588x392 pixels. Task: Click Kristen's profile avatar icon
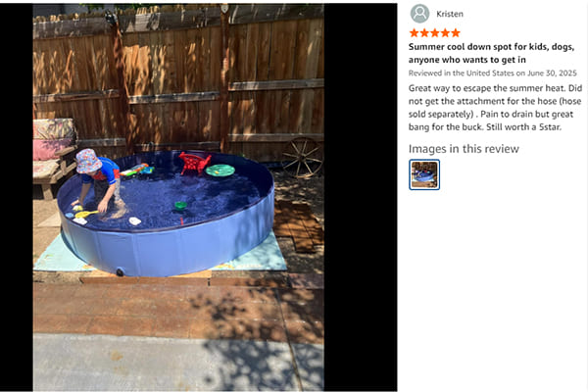pos(419,14)
